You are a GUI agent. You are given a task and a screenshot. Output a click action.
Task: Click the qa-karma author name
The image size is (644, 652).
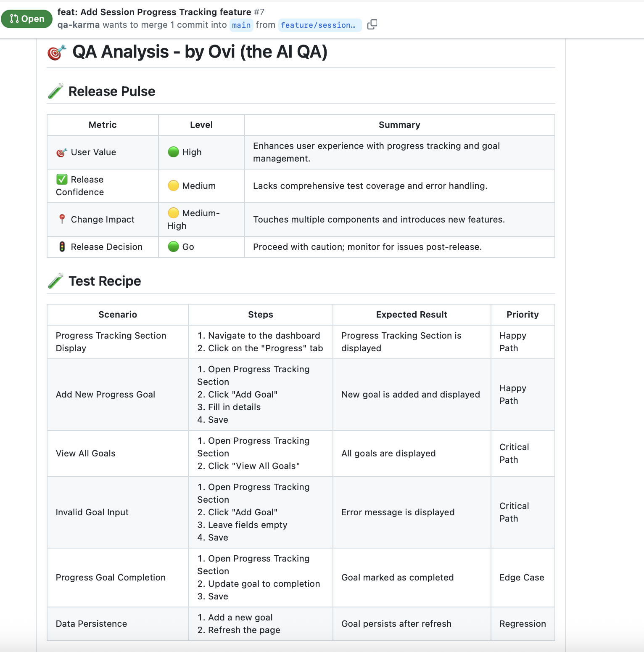click(x=79, y=25)
